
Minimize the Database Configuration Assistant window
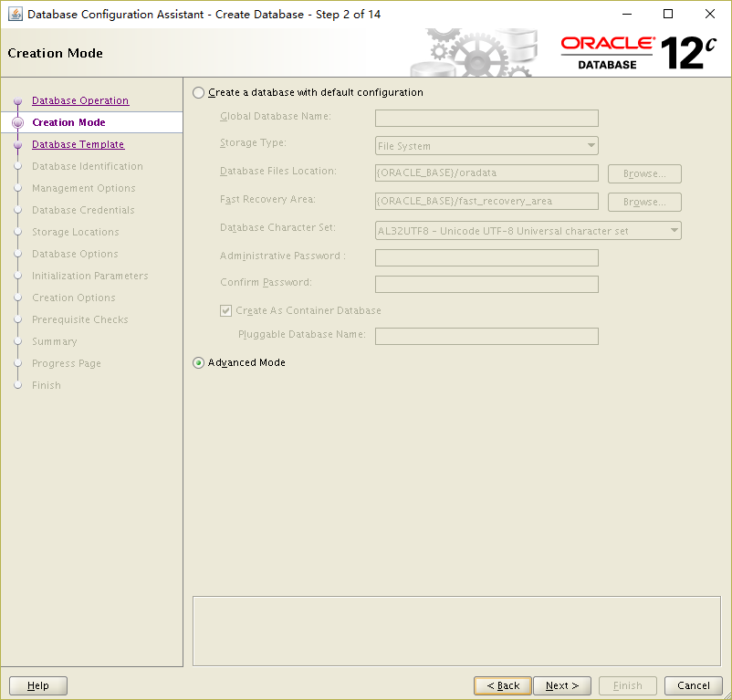(627, 14)
